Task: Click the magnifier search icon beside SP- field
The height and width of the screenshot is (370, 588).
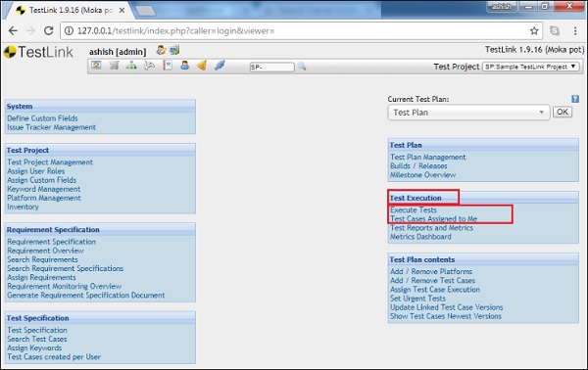Action: pyautogui.click(x=302, y=67)
